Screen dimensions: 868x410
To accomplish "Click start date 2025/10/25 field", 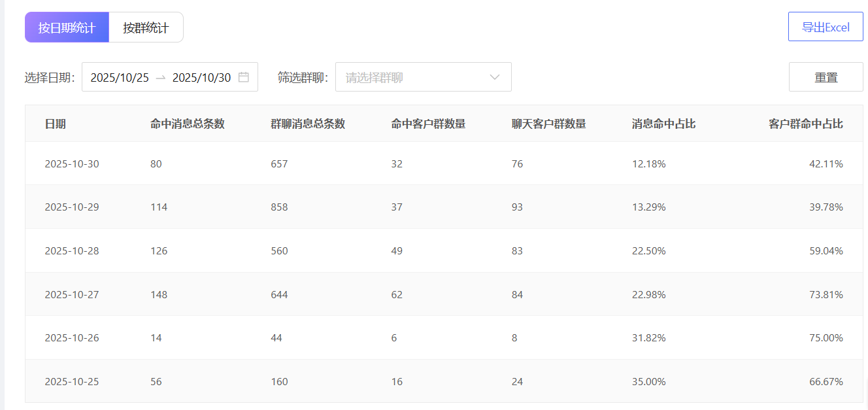I will (120, 77).
